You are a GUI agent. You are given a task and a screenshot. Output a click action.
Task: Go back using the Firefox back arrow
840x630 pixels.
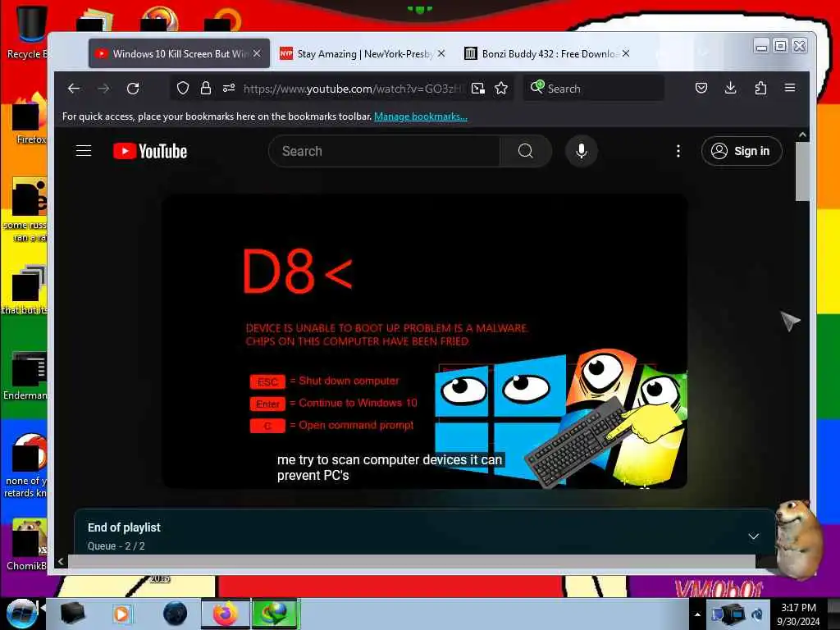pos(74,89)
